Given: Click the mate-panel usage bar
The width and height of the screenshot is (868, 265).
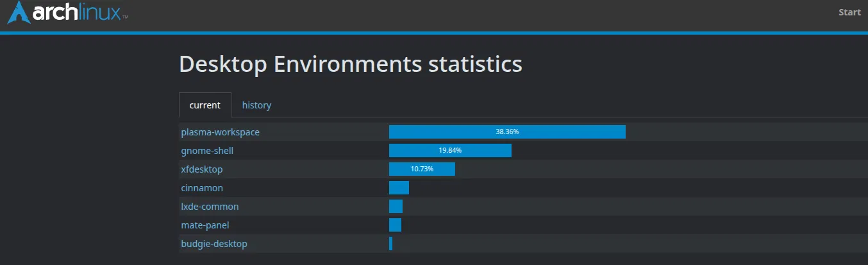Looking at the screenshot, I should tap(395, 225).
